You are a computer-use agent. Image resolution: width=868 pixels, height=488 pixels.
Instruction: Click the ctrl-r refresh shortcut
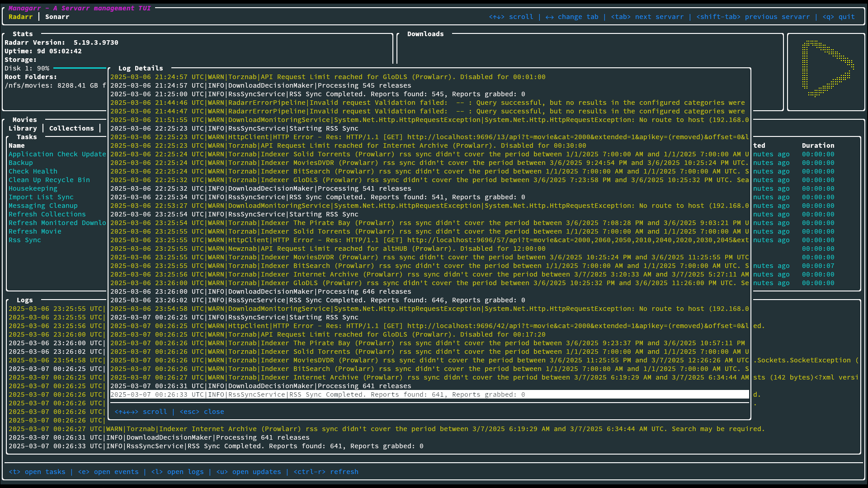click(x=326, y=472)
